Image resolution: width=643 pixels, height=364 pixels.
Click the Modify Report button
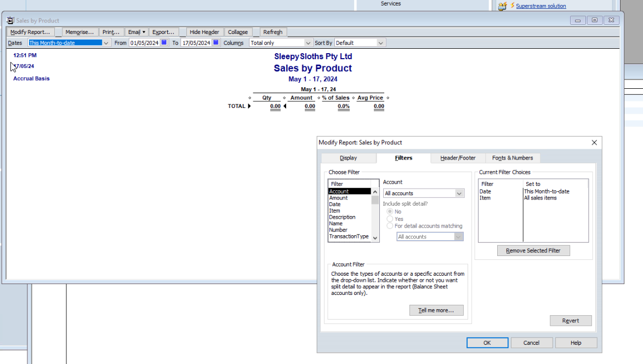[30, 32]
